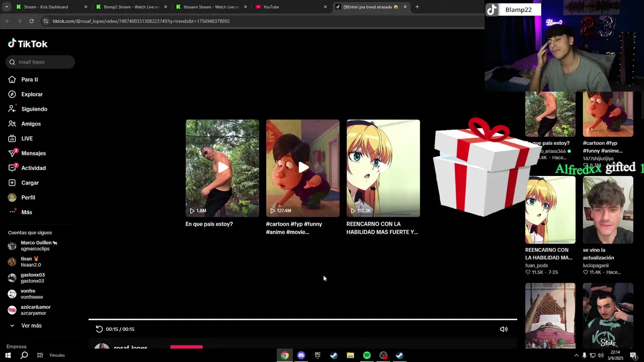Open 1477shijiurijiye author link
The width and height of the screenshot is (644, 362).
(x=598, y=158)
